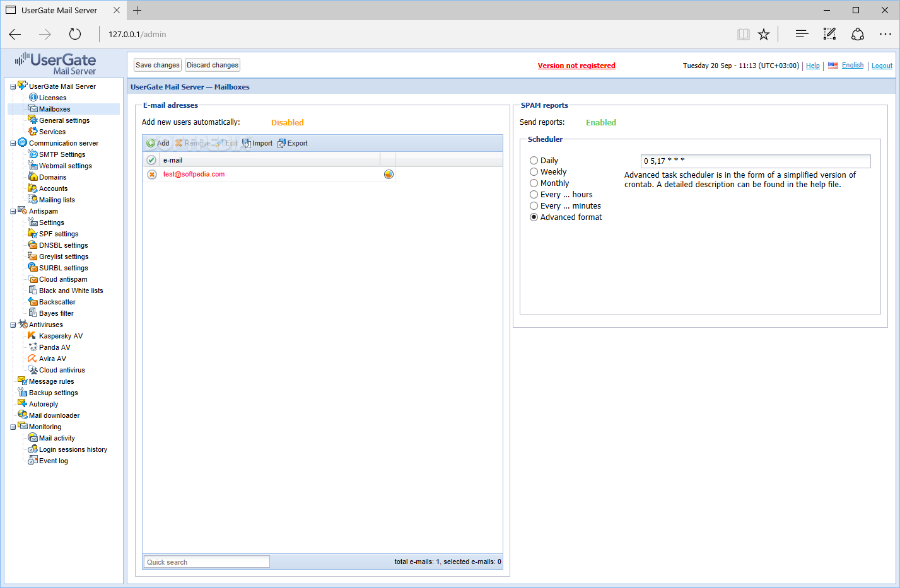Click the Kaspersky AV icon

pyautogui.click(x=33, y=335)
